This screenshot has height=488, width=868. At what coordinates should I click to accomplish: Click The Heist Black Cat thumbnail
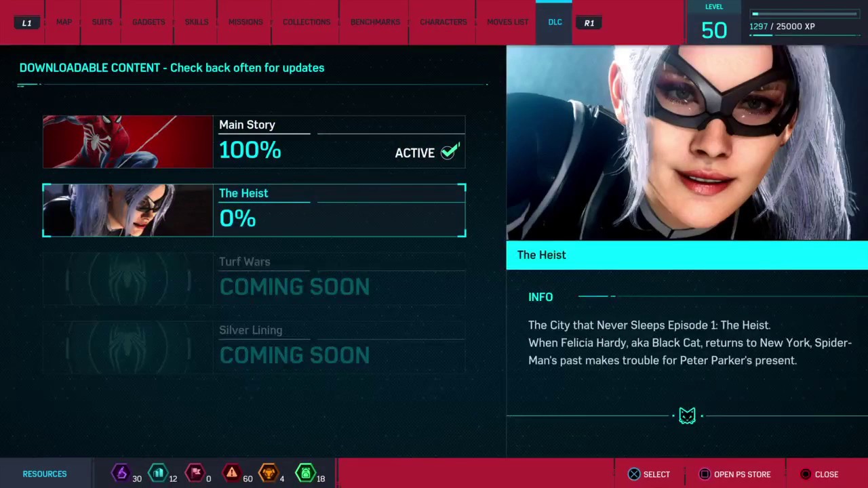(x=127, y=210)
